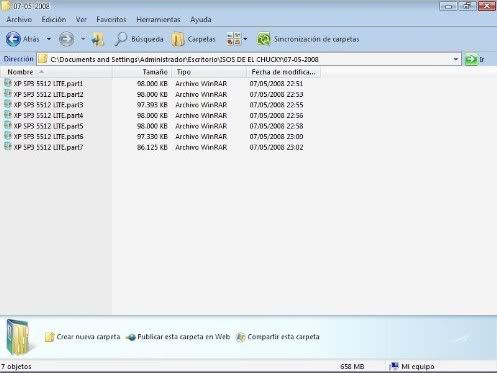Open the Ver menu
The height and width of the screenshot is (373, 497).
(x=81, y=20)
